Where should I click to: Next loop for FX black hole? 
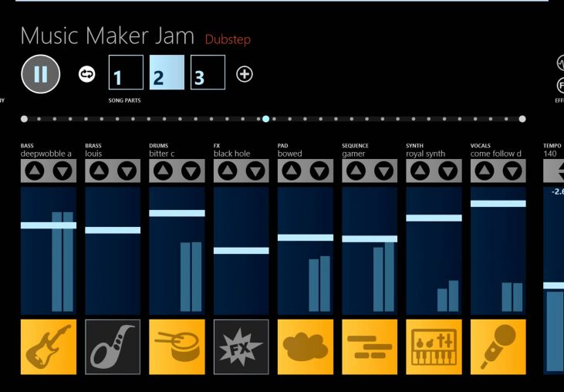[255, 171]
